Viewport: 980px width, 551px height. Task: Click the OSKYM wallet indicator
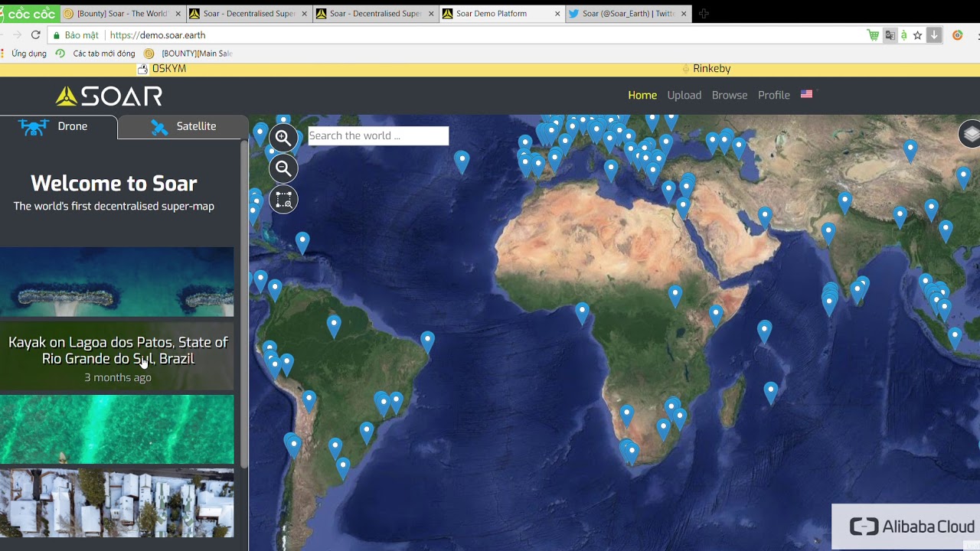tap(162, 69)
